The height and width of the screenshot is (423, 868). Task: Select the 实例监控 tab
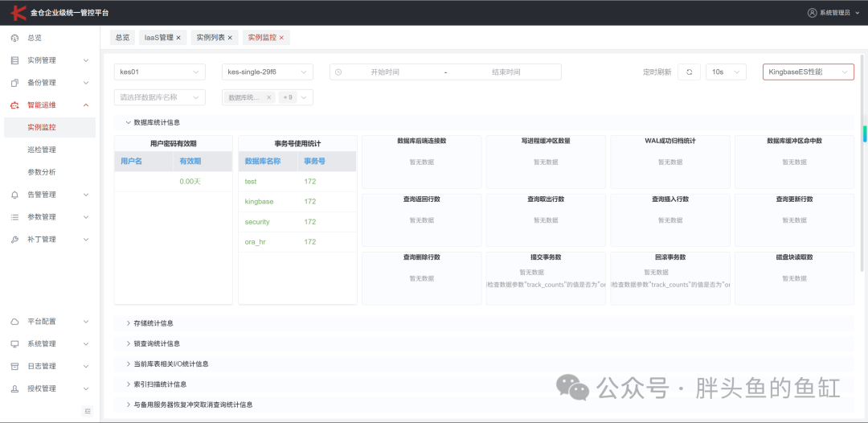pos(262,38)
